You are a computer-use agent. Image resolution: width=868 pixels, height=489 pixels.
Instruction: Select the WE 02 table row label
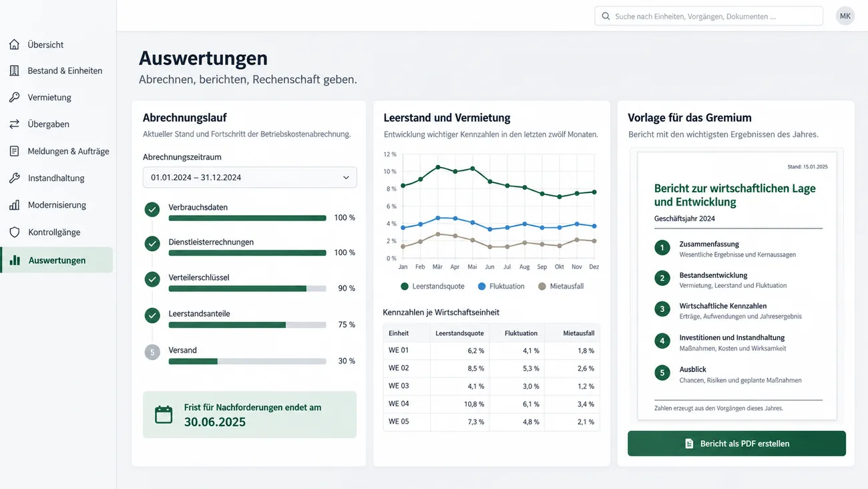coord(399,368)
